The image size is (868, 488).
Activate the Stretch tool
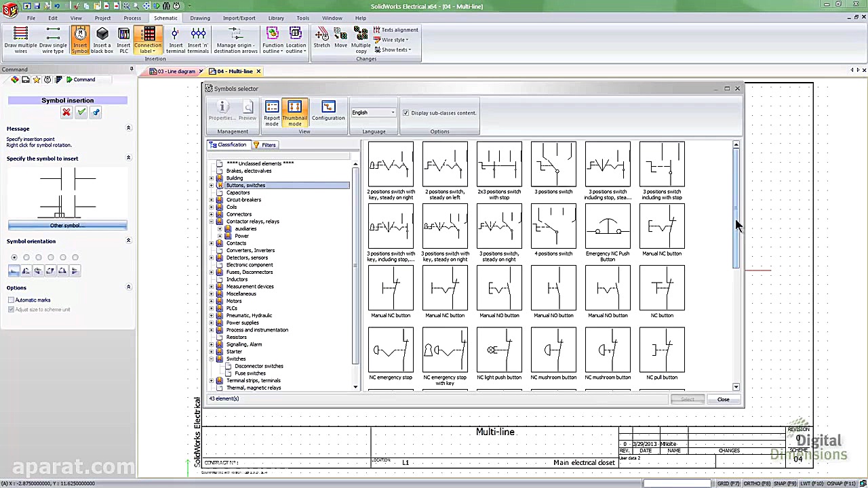pyautogui.click(x=321, y=37)
